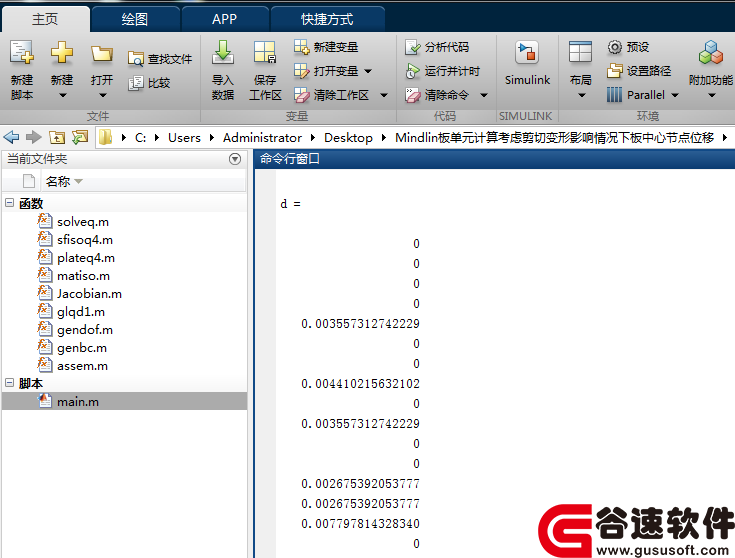Click the Mindlin板单元 folder path segment
The height and width of the screenshot is (558, 735).
(x=554, y=138)
